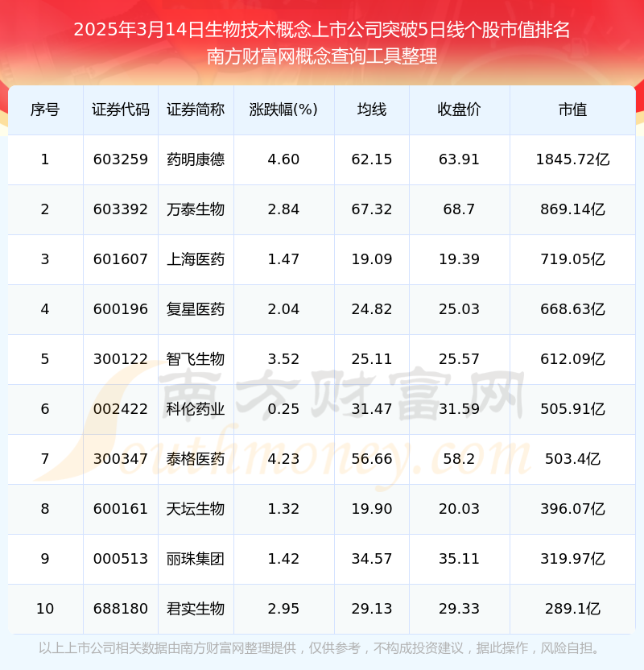Image resolution: width=644 pixels, height=670 pixels.
Task: Select stock code 603259
Action: [x=121, y=159]
